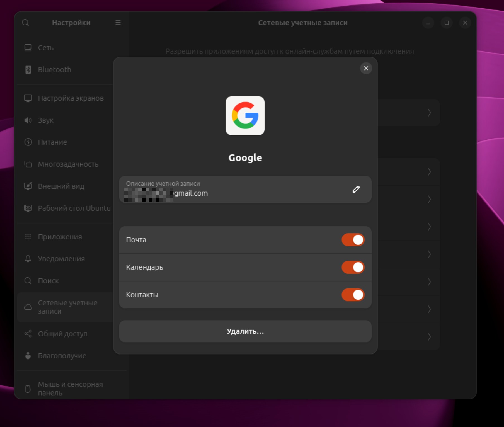Click the Google logo icon
504x427 pixels.
[x=245, y=116]
